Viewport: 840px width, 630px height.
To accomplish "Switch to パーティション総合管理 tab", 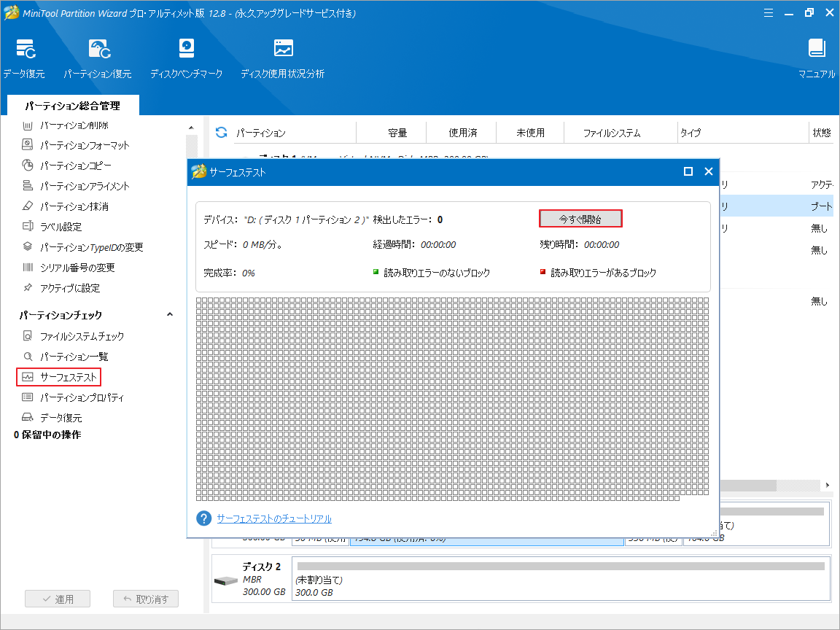I will [x=73, y=106].
